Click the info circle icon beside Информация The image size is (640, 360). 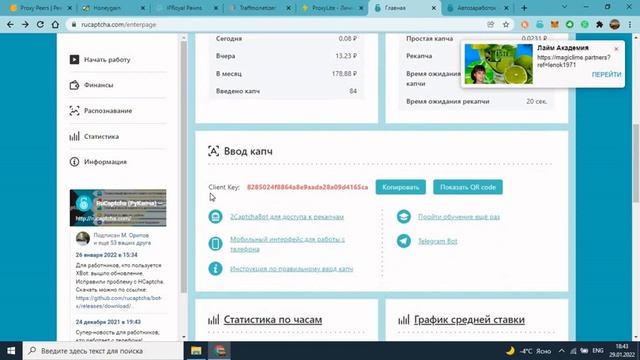point(74,162)
